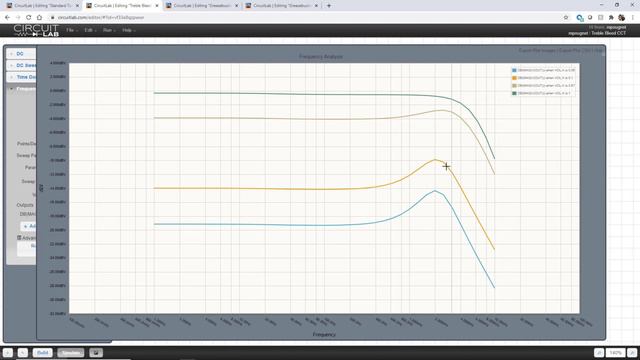
Task: Click the Add output button
Action: click(28, 226)
